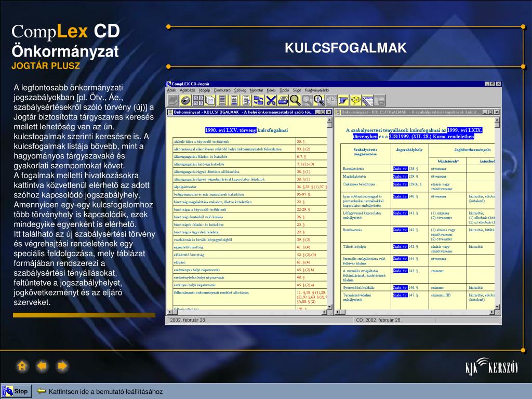Click the folders with arrows toolbar icon

(259, 100)
